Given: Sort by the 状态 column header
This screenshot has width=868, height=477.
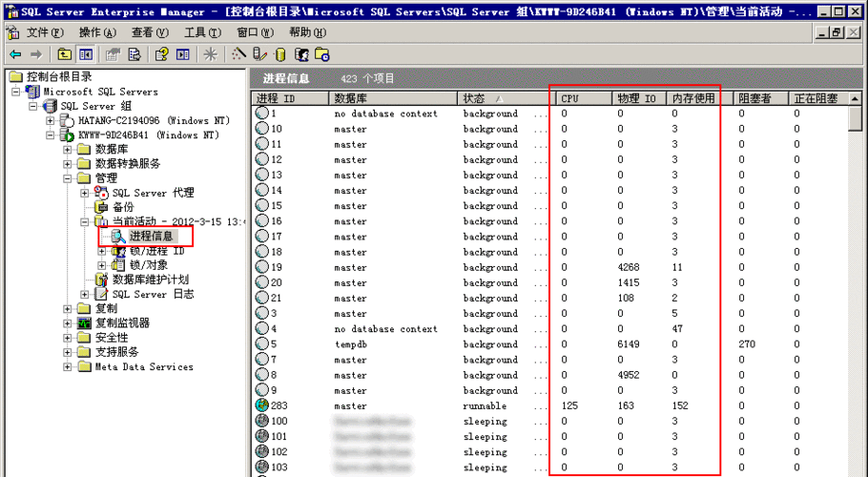Looking at the screenshot, I should [506, 98].
